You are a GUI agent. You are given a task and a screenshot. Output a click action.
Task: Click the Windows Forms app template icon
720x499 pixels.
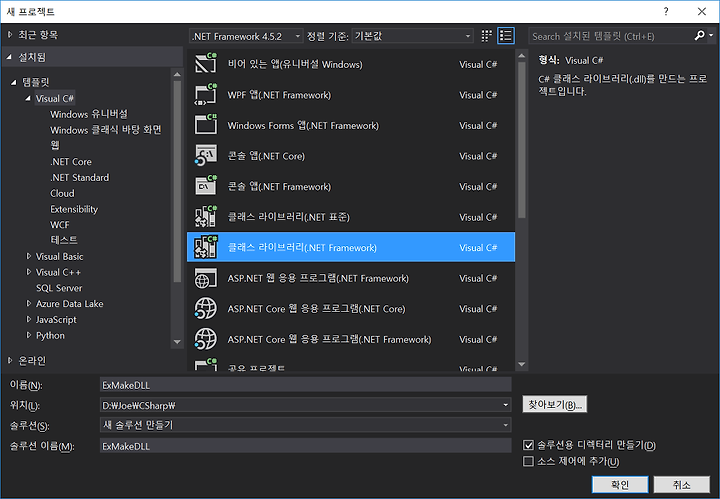pyautogui.click(x=206, y=124)
